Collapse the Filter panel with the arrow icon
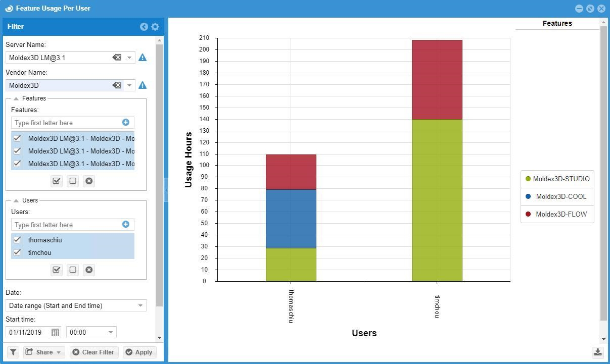This screenshot has width=610, height=364. click(144, 27)
